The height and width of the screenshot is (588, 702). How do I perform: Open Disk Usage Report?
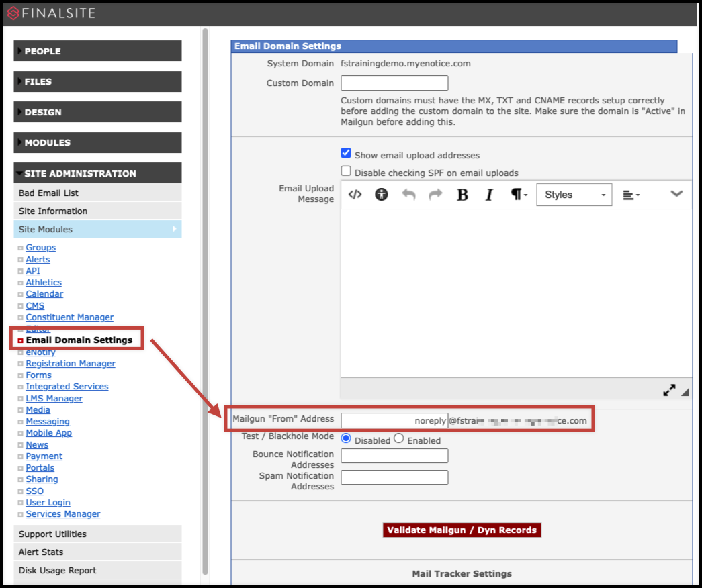97,570
